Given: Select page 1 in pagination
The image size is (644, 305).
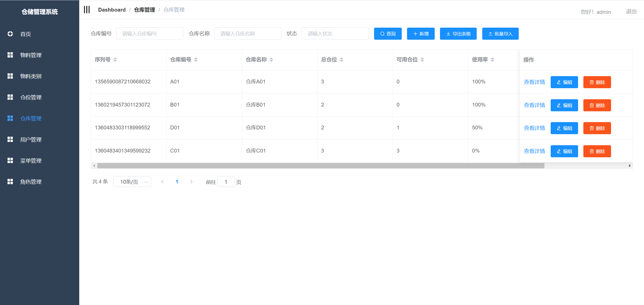Looking at the screenshot, I should 177,182.
